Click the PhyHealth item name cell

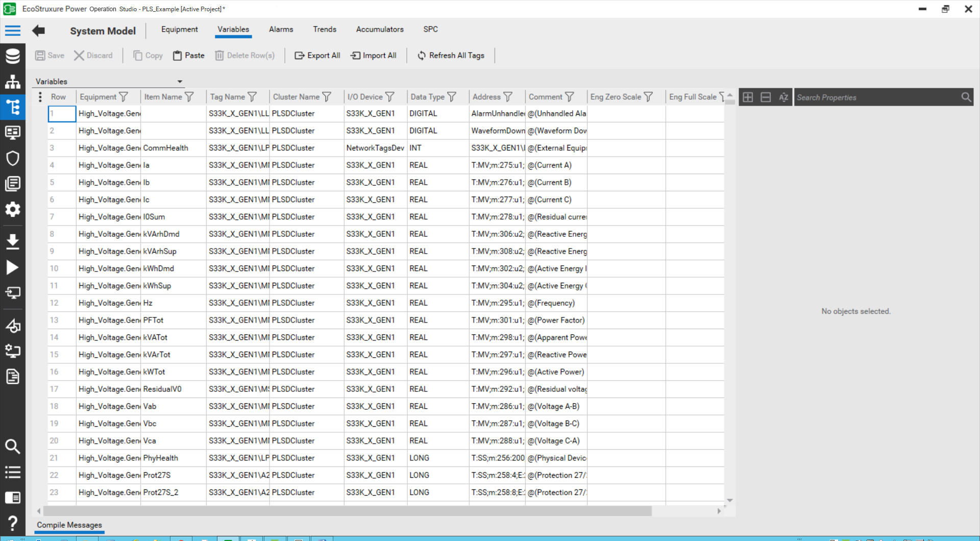pos(174,458)
